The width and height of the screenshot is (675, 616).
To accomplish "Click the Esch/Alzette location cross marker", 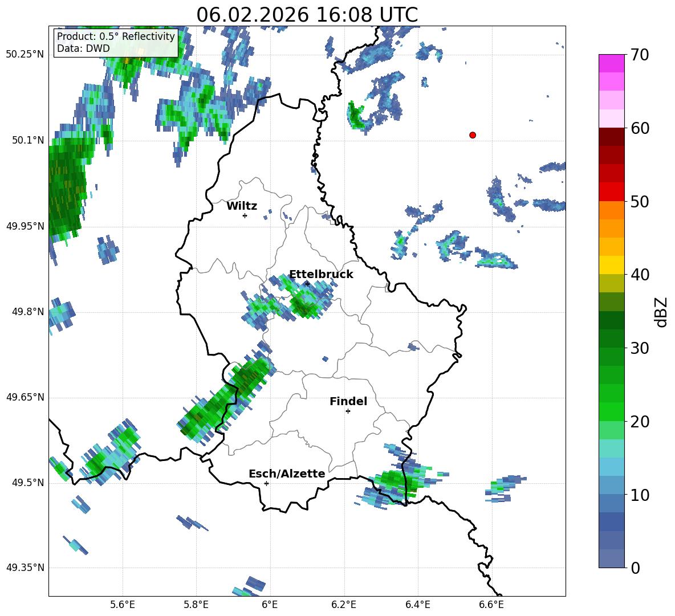I will 266,483.
